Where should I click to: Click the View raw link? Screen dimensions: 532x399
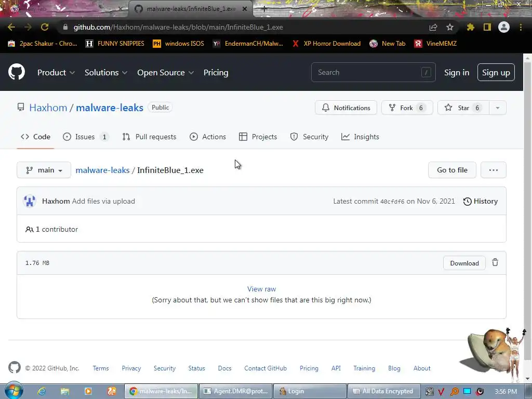pos(261,289)
